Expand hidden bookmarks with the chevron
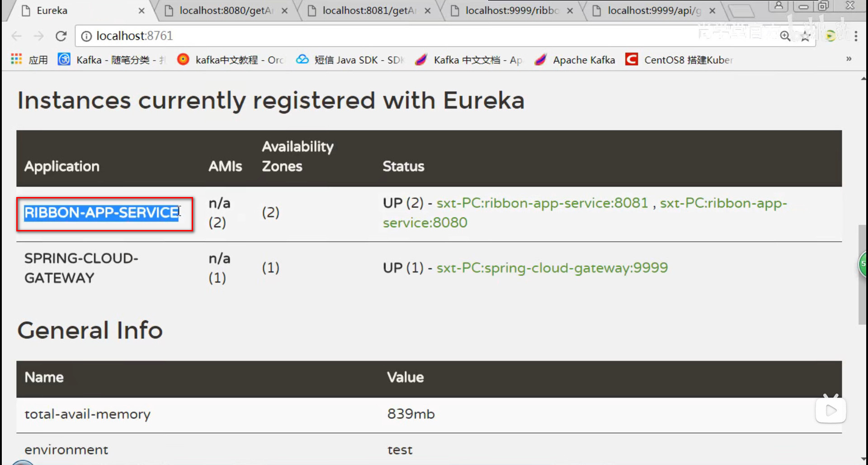868x465 pixels. point(849,59)
